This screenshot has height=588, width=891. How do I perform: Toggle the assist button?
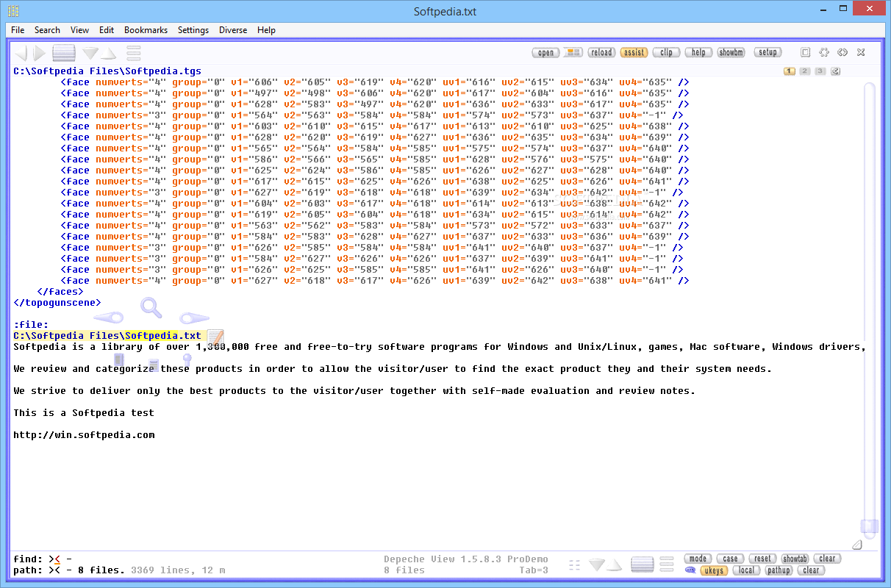pyautogui.click(x=634, y=52)
